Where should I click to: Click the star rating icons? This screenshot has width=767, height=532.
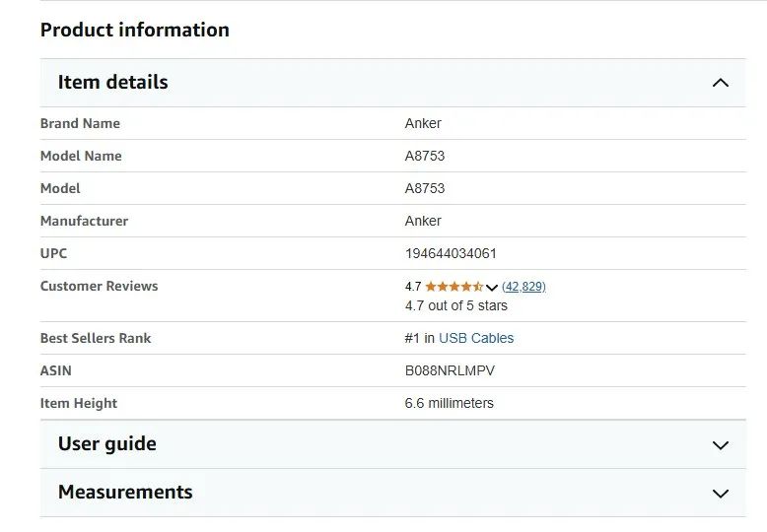pyautogui.click(x=453, y=286)
